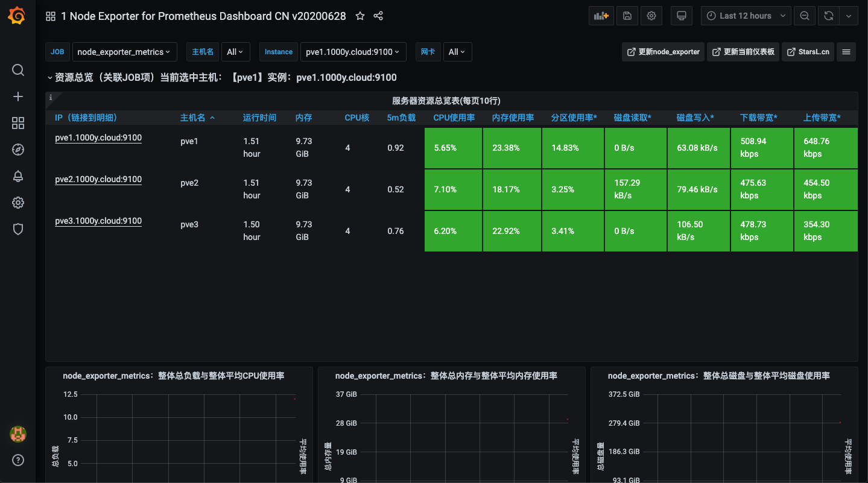
Task: Share the dashboard via share icon
Action: pos(378,16)
